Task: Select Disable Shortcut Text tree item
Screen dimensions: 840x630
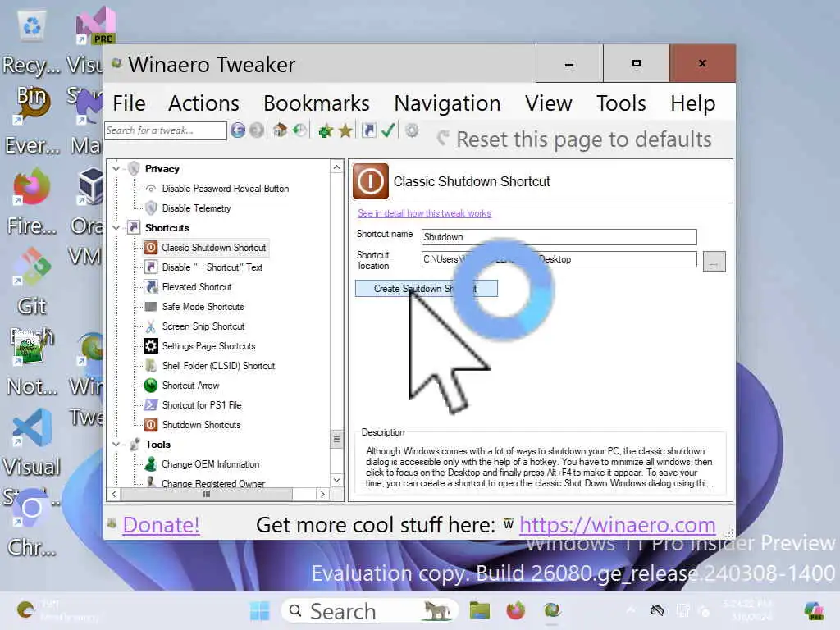Action: (212, 267)
